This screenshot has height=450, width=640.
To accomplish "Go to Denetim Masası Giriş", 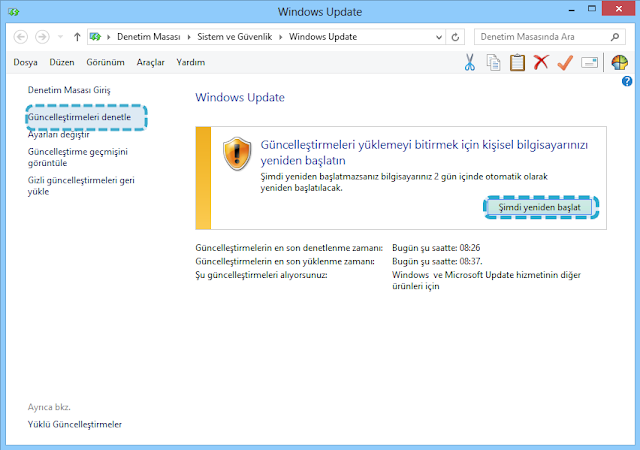I will click(x=69, y=90).
